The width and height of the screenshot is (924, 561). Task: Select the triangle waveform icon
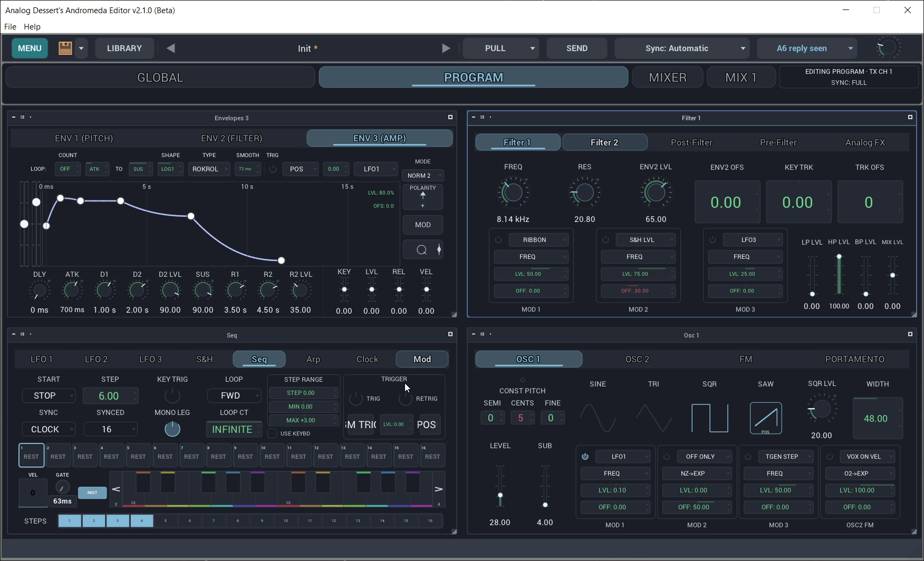click(654, 418)
